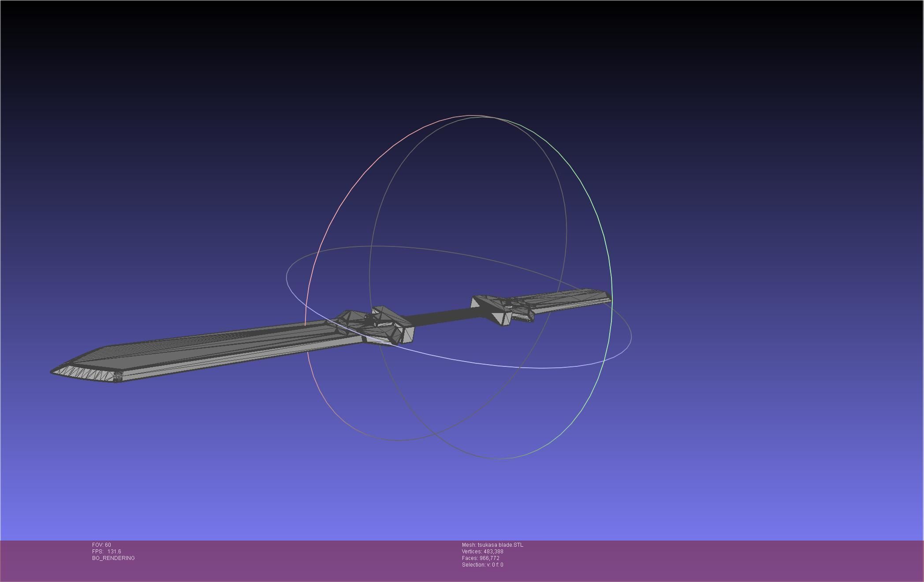
Task: Click the Mesh: tsukasa blade.STL label
Action: coord(492,545)
